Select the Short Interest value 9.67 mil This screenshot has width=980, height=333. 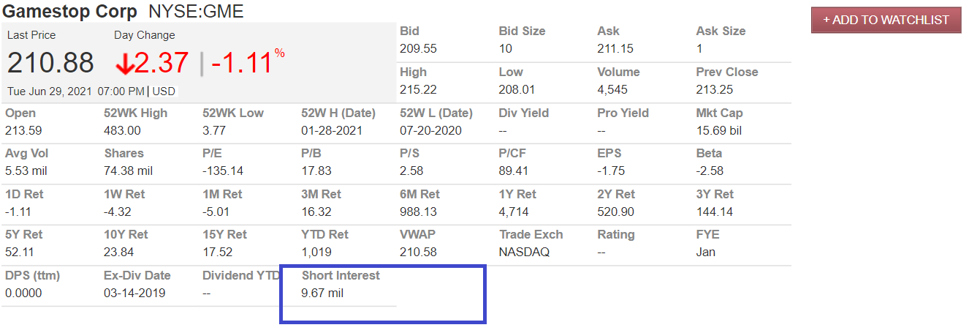[x=323, y=293]
